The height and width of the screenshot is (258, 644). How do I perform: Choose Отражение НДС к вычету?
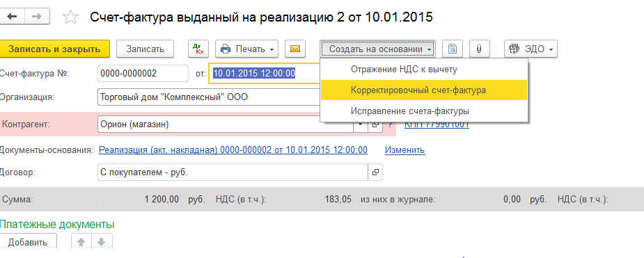(424, 70)
